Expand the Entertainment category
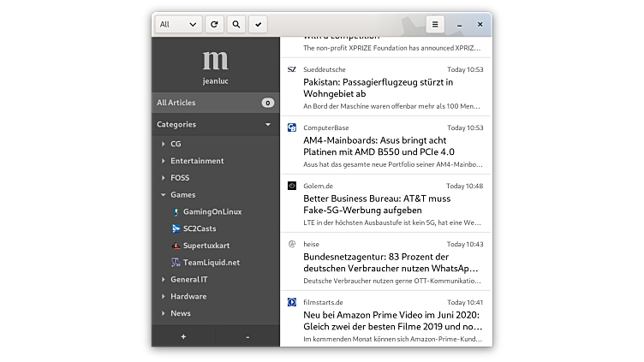The height and width of the screenshot is (362, 644). pyautogui.click(x=164, y=161)
